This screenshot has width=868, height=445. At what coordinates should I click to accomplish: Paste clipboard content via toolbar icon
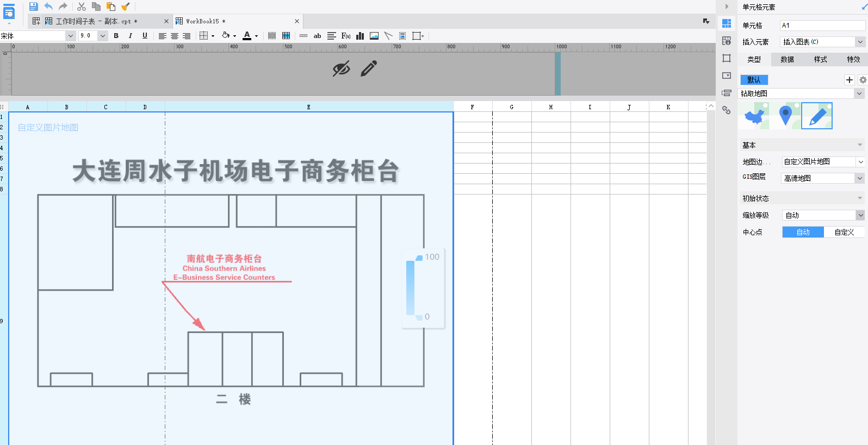111,7
